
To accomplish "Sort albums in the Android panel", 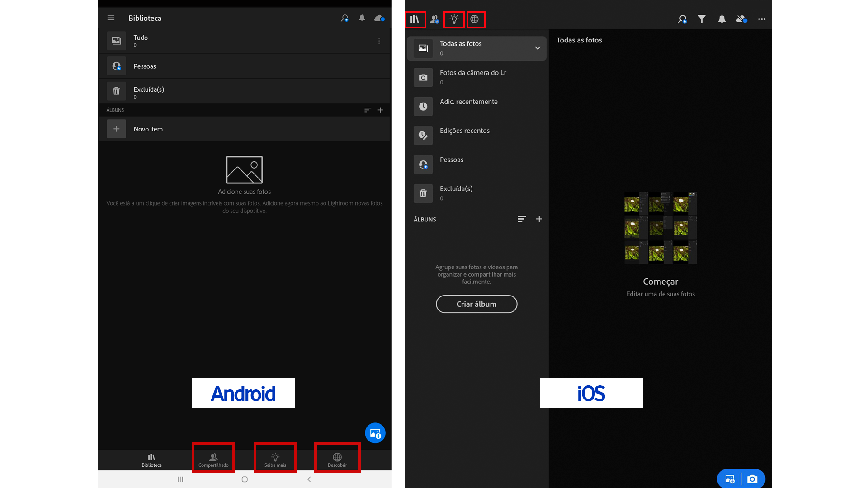I will (x=368, y=110).
